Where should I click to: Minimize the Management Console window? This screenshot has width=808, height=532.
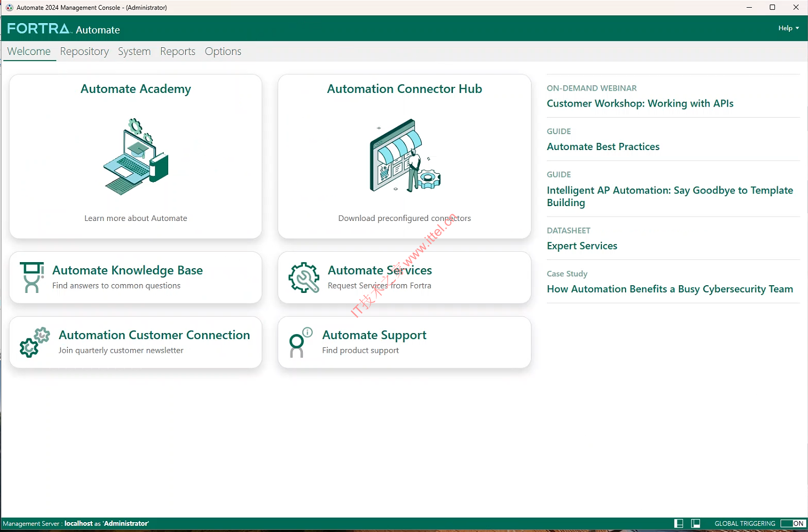click(x=749, y=7)
